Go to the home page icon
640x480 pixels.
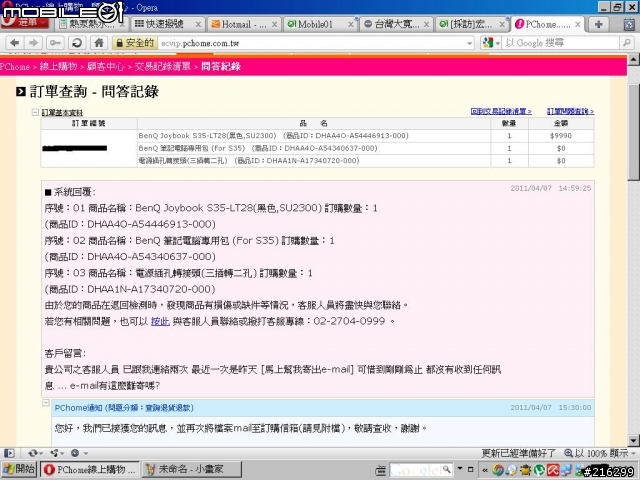coord(98,43)
